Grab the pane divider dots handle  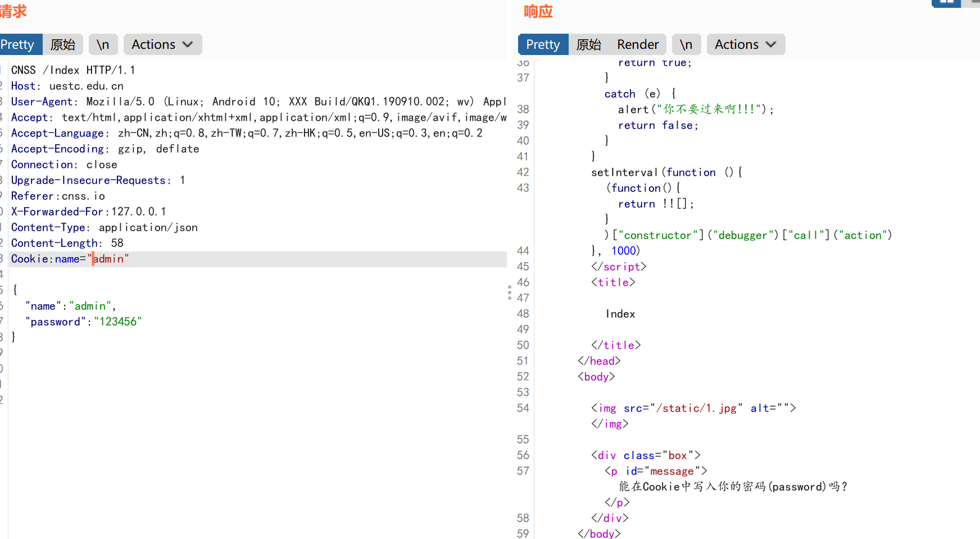pos(509,293)
